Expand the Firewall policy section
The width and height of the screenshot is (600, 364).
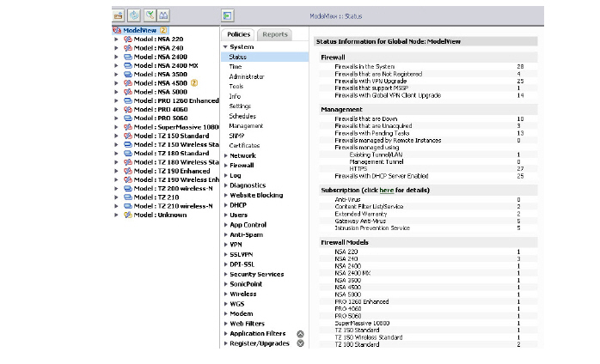pyautogui.click(x=226, y=166)
